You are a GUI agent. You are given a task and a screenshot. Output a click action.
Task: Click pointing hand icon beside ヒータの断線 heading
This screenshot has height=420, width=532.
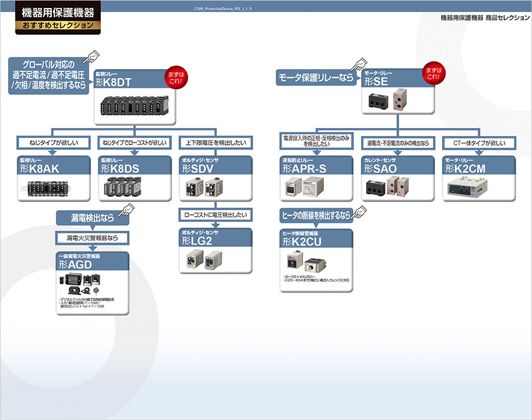point(359,212)
